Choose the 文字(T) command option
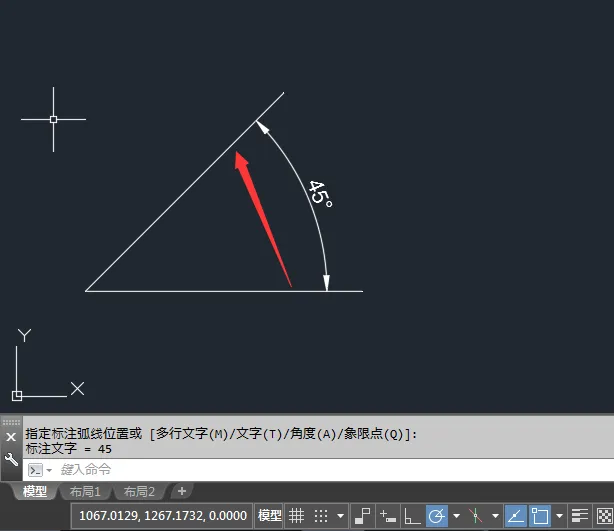 pyautogui.click(x=259, y=434)
